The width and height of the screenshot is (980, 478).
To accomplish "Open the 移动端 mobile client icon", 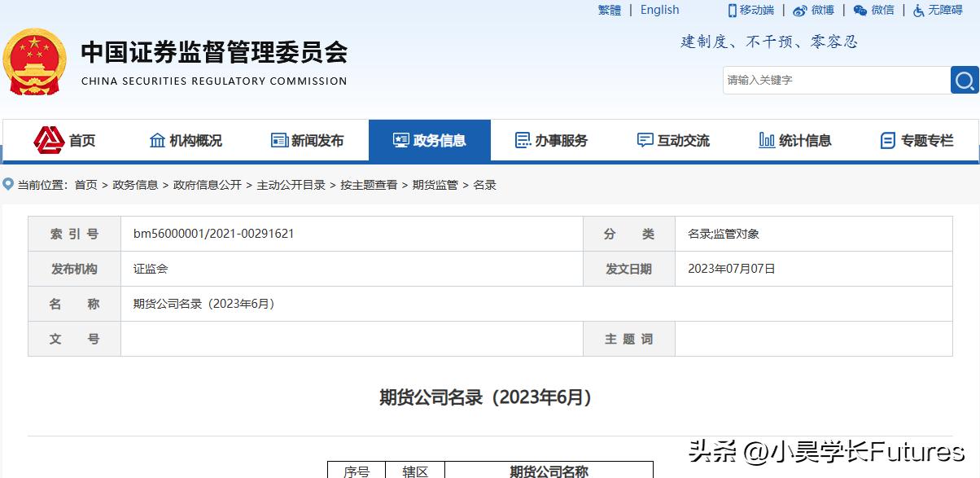I will [x=731, y=10].
